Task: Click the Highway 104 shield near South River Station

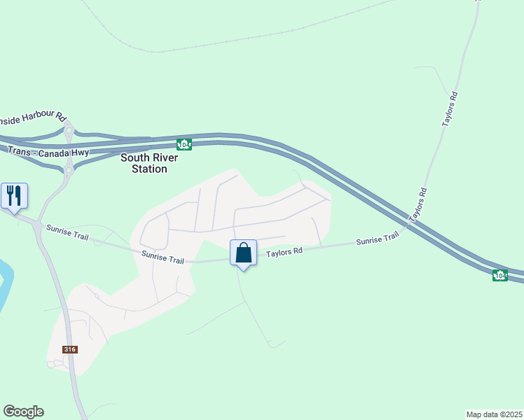Action: click(x=184, y=145)
